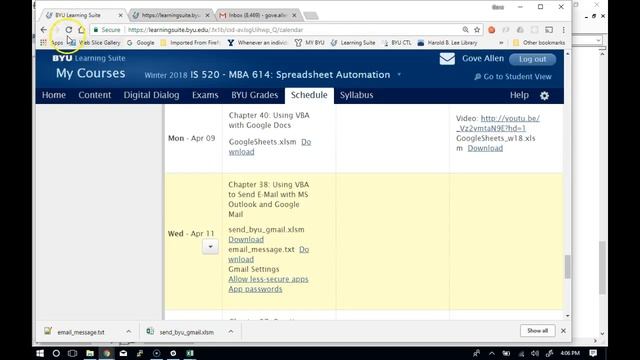Switch to Digital Dialog tab

(151, 95)
